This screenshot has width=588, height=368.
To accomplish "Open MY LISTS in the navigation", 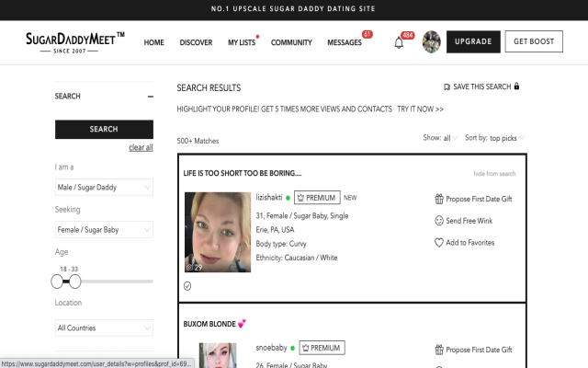I will tap(242, 42).
